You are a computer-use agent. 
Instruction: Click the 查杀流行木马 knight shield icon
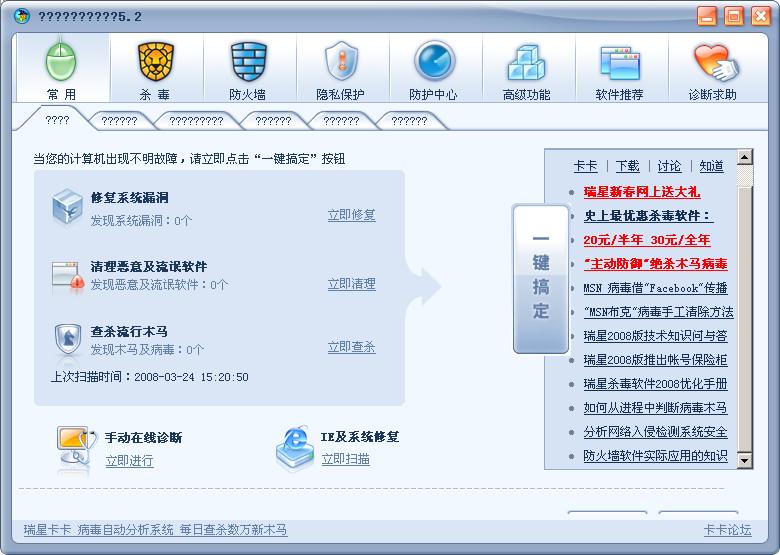tap(67, 341)
